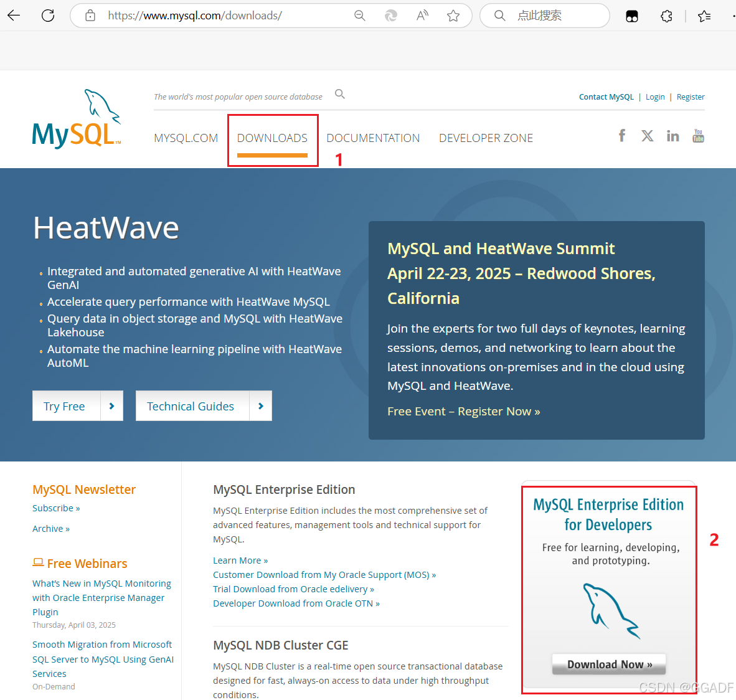Open read aloud icon in address bar

pos(422,16)
